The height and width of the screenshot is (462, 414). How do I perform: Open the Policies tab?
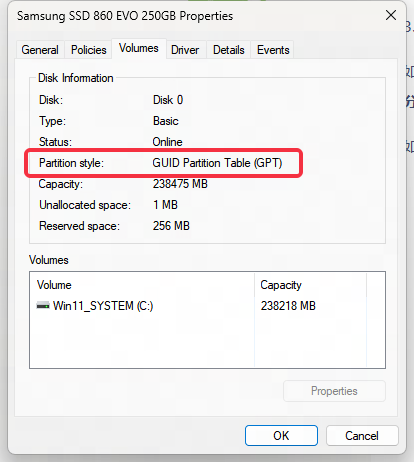coord(89,50)
